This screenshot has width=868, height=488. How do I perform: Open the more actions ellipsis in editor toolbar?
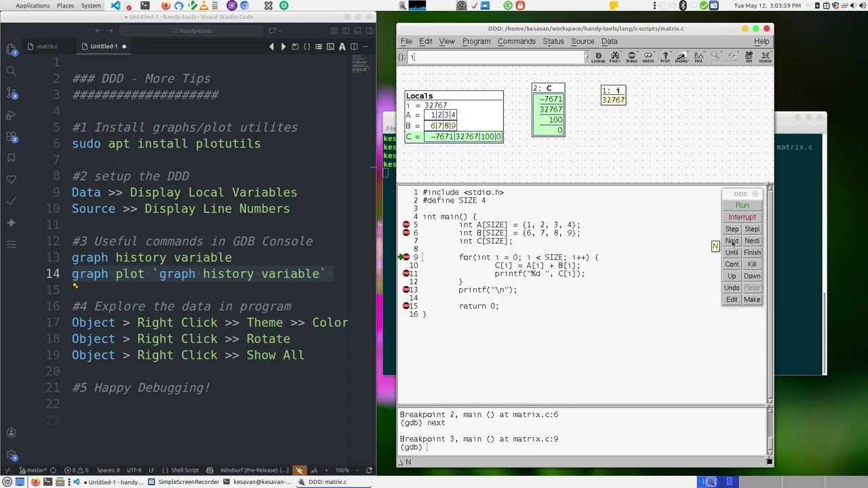pyautogui.click(x=366, y=46)
